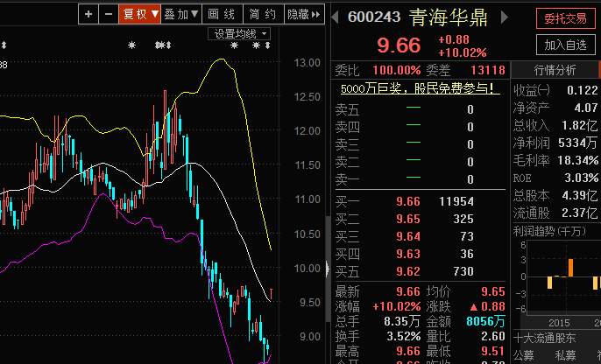
Task: Zoom in the chart with plus button
Action: [x=88, y=15]
